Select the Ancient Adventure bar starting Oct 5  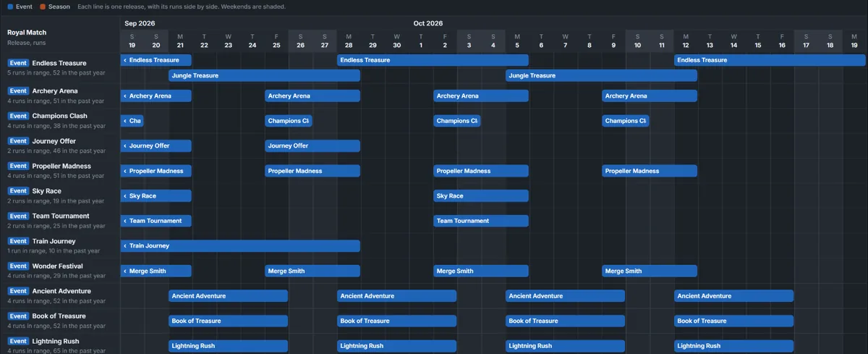[565, 296]
